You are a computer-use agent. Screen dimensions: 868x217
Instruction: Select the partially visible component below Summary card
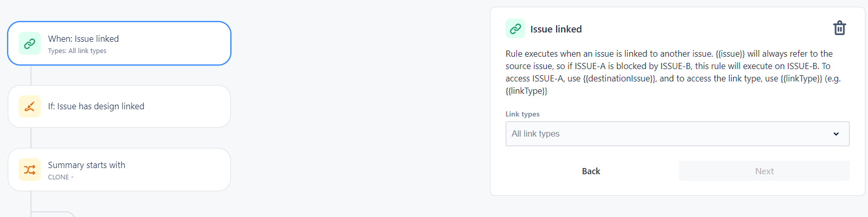pos(54,214)
